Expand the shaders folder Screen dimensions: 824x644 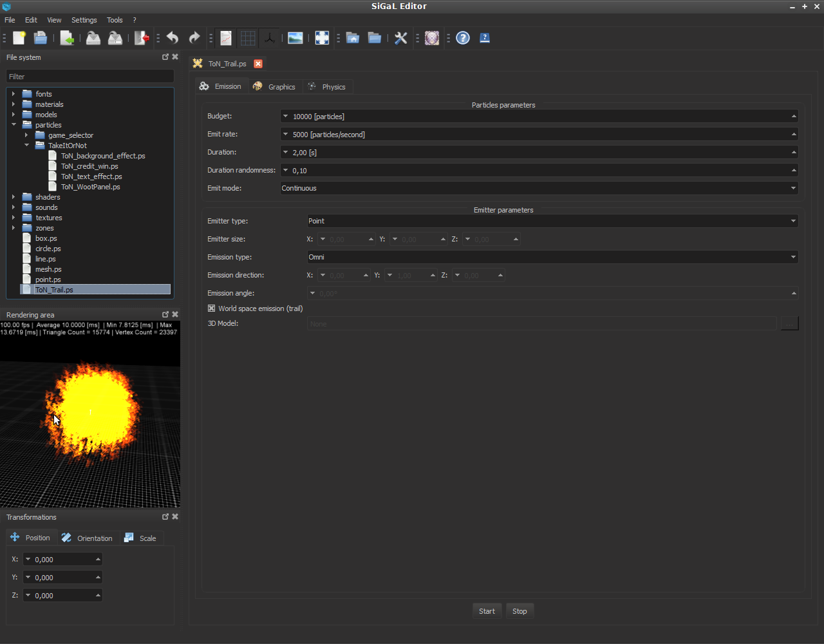click(x=13, y=197)
